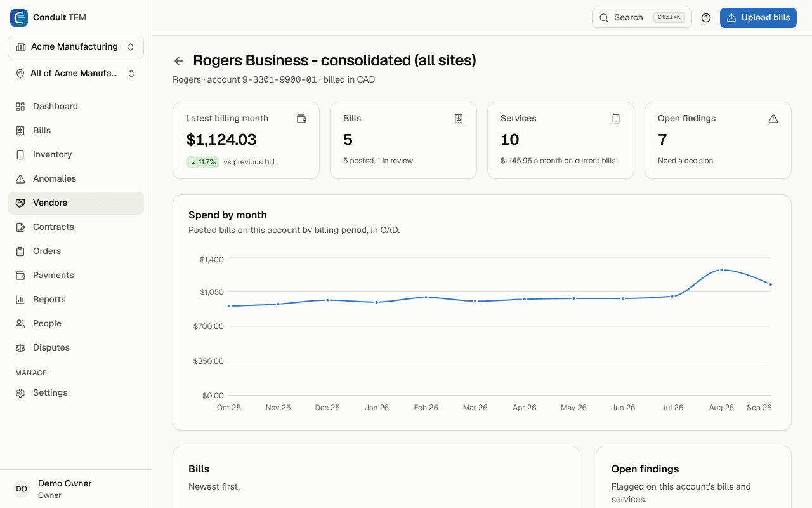Select the Sep 26 chart data point
The width and height of the screenshot is (812, 508).
point(771,284)
